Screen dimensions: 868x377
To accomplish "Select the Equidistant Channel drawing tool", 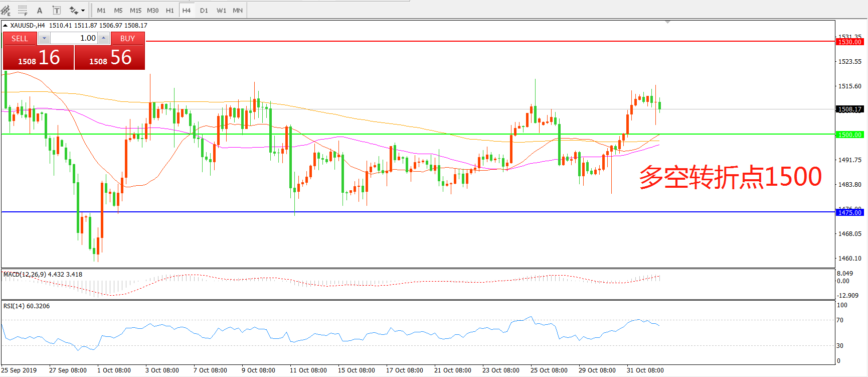I will (6, 10).
